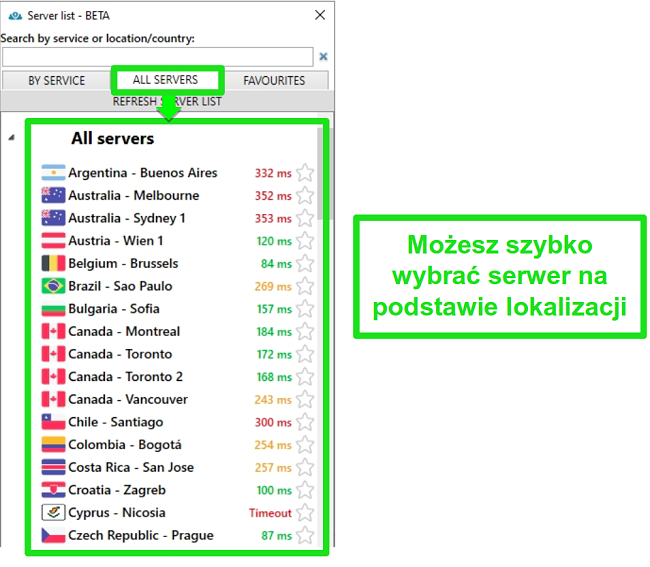650x567 pixels.
Task: Click the Argentina flag icon
Action: point(53,173)
